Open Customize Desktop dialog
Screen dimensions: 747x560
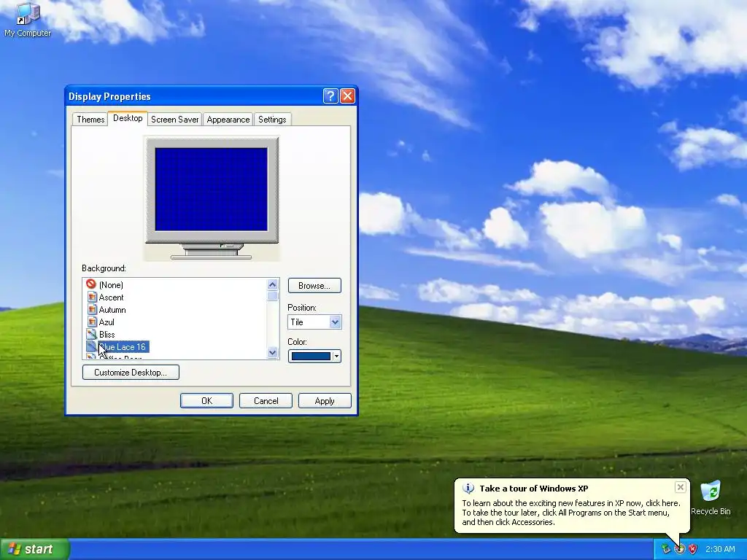pyautogui.click(x=131, y=373)
